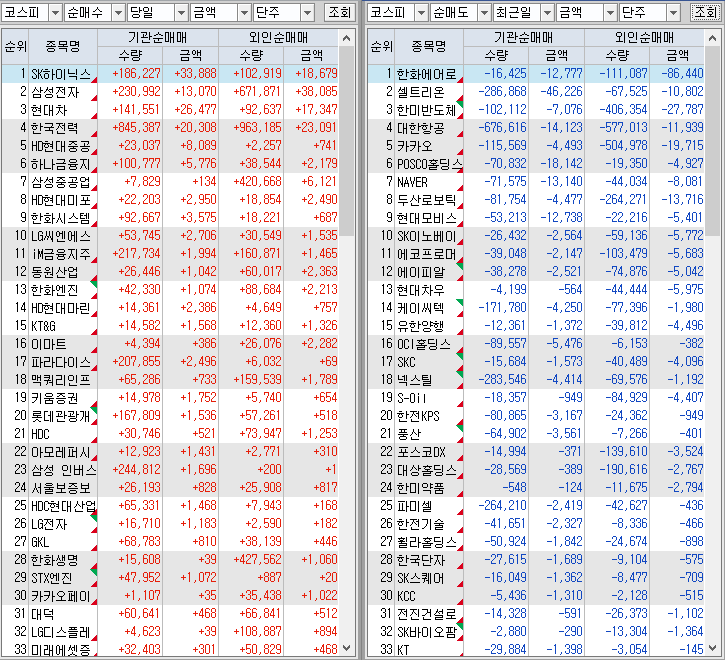The image size is (725, 660).
Task: Click -86,440 foreign amount for 한화에어로
Action: point(682,74)
